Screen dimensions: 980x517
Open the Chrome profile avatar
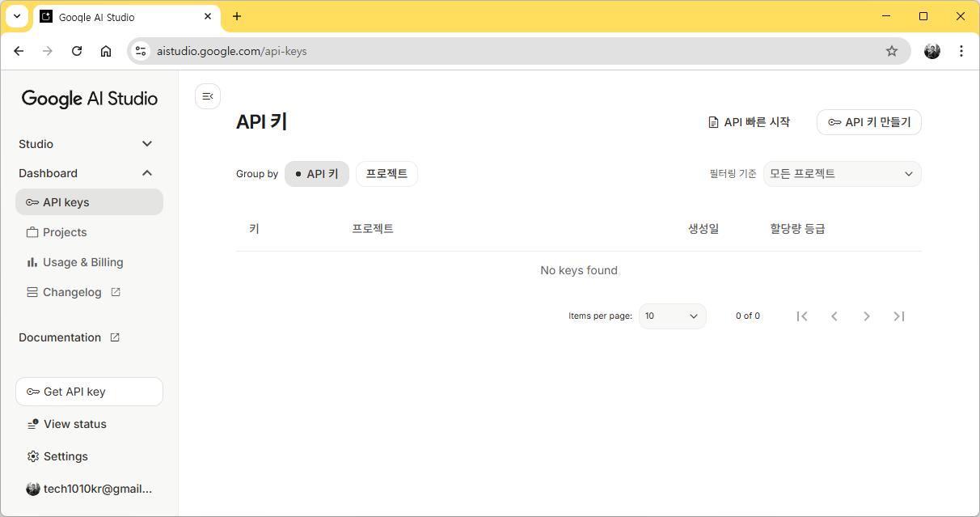[x=932, y=51]
